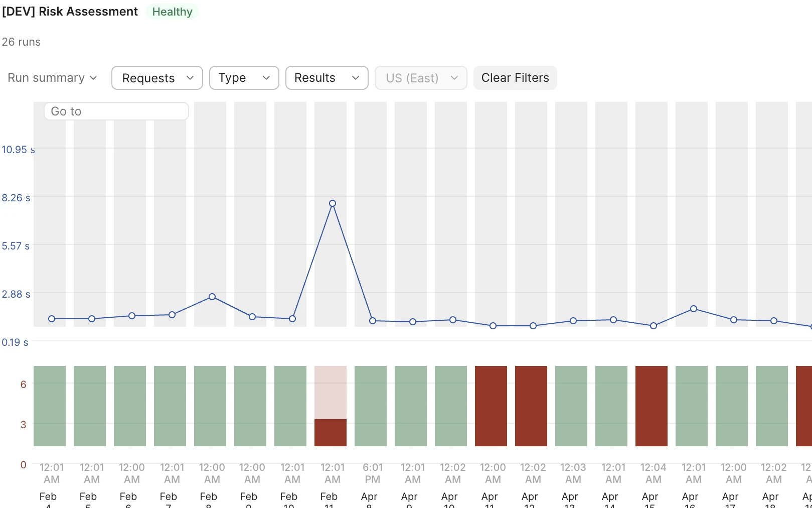Click the green passed result bar for Apr 8
The image size is (812, 508).
tap(371, 406)
